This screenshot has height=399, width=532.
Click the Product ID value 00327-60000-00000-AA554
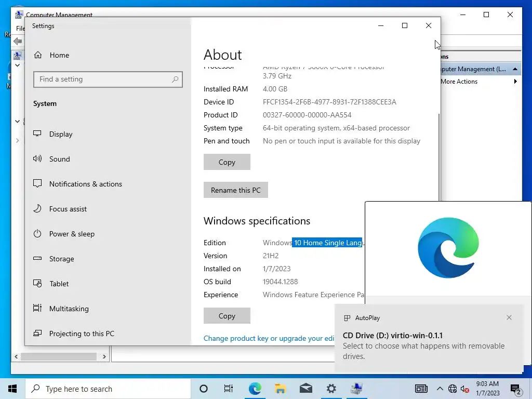pyautogui.click(x=307, y=115)
